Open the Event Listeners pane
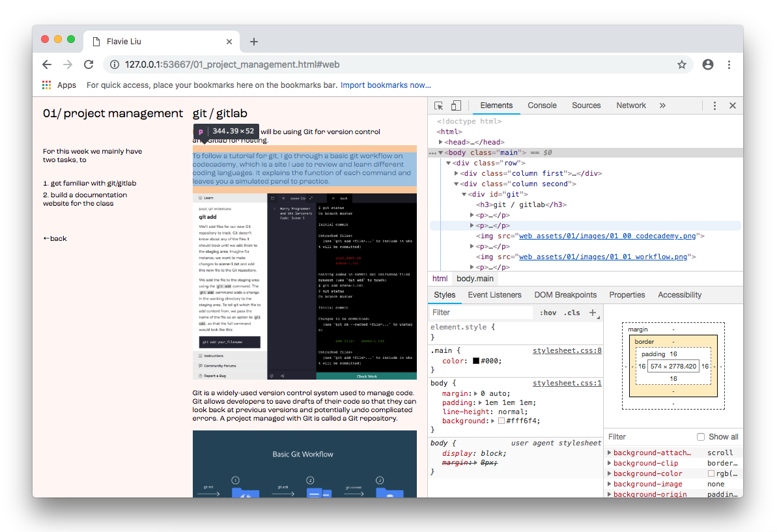 [x=494, y=295]
